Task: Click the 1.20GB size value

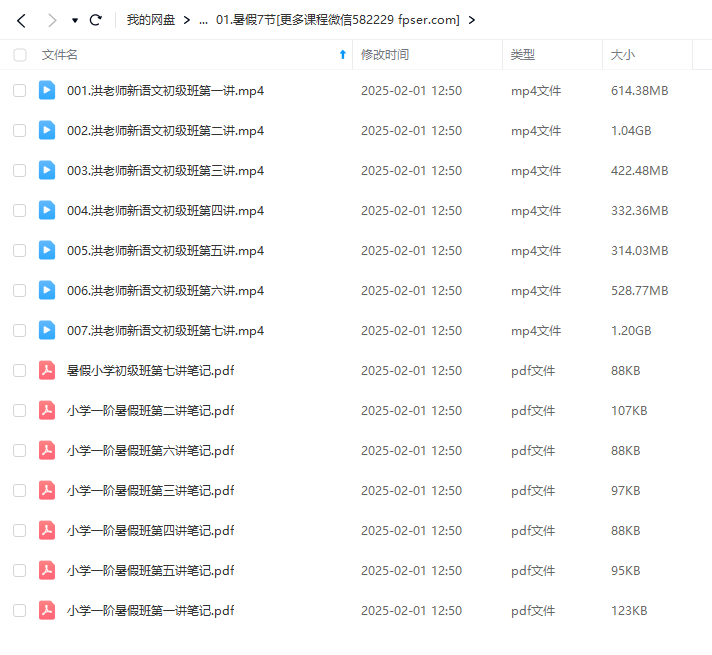Action: (x=631, y=331)
